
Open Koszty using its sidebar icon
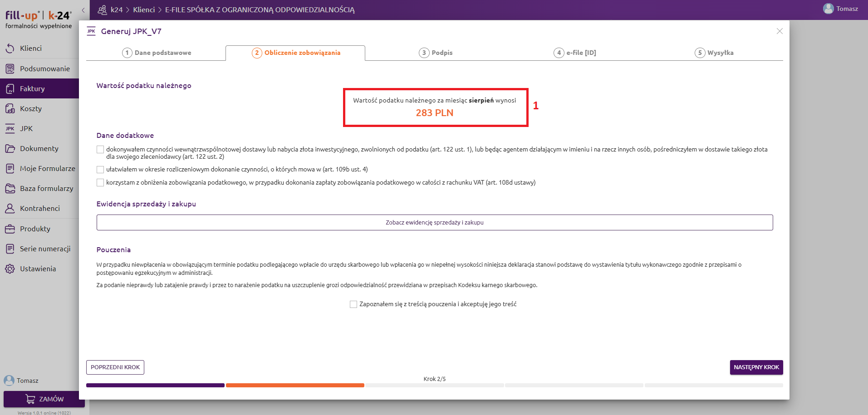pos(10,109)
